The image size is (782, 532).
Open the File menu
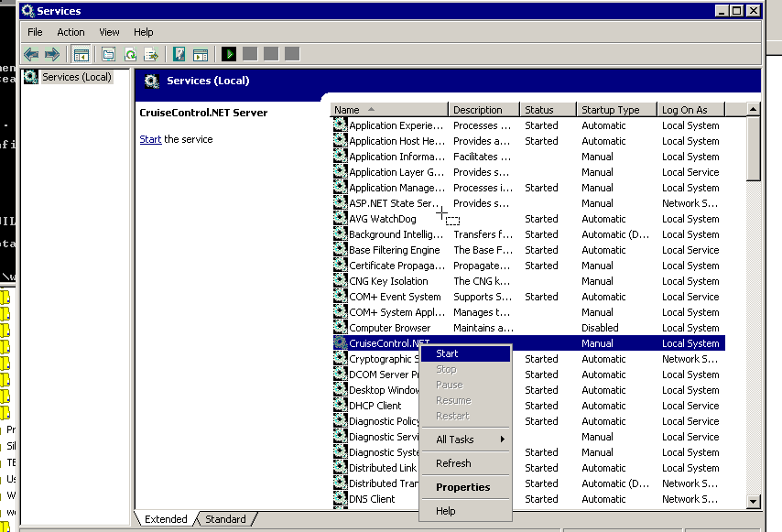35,32
